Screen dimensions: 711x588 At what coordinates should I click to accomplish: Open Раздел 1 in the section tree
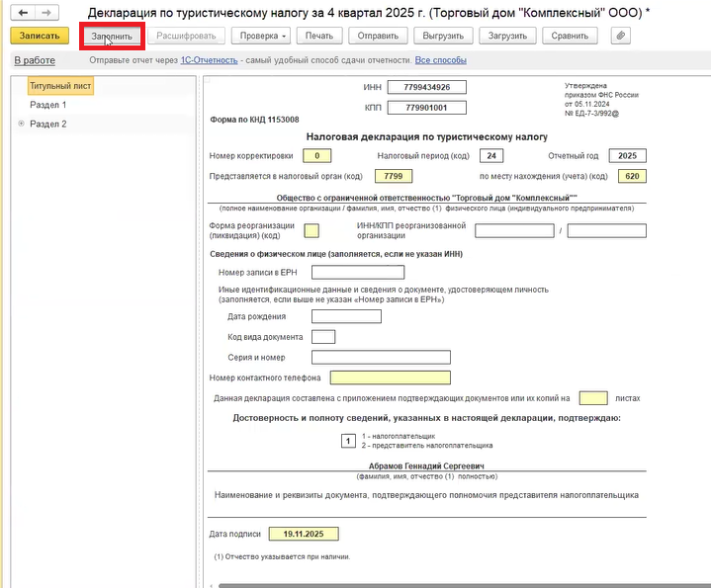click(48, 105)
